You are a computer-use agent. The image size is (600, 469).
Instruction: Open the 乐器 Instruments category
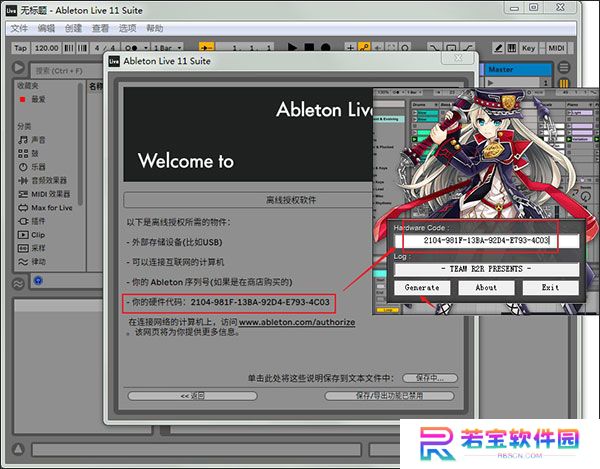point(32,167)
